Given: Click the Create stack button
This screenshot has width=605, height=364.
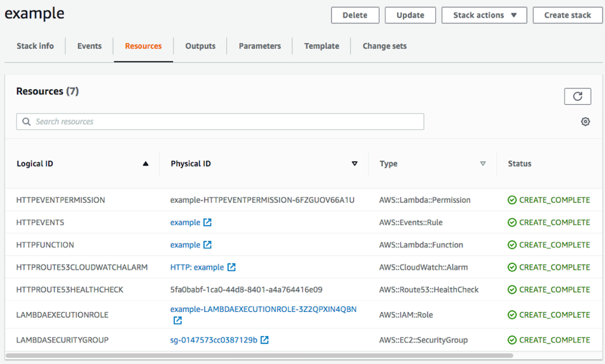Looking at the screenshot, I should pos(567,15).
